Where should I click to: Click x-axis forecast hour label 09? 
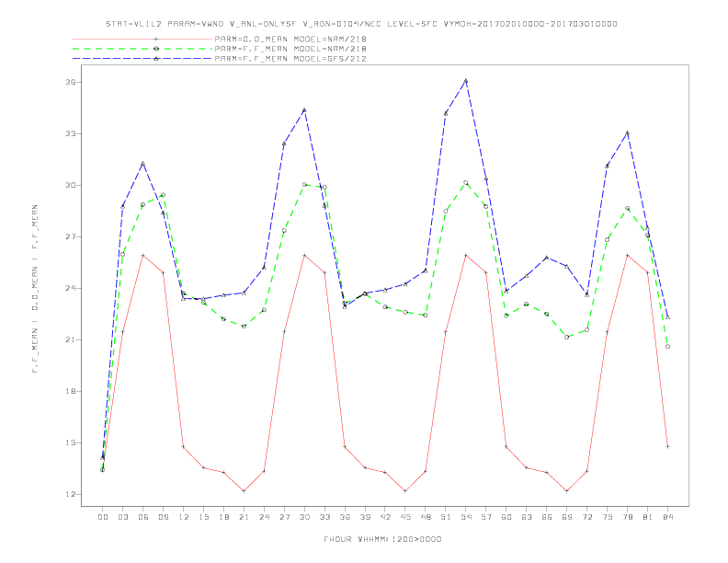[x=163, y=517]
